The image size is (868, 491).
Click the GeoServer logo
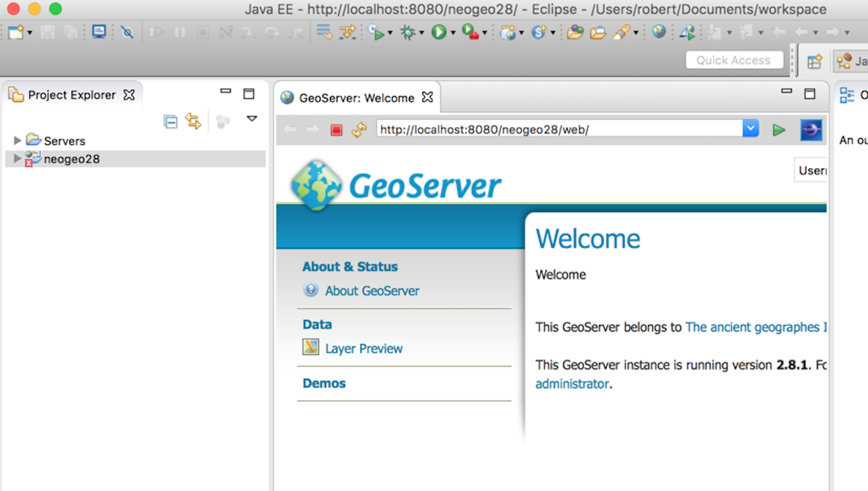coord(397,184)
